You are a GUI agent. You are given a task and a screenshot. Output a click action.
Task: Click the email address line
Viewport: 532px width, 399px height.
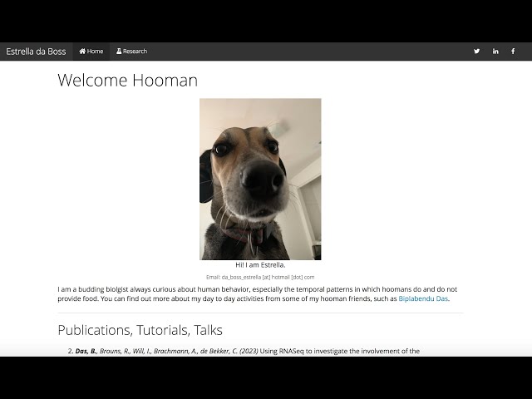pyautogui.click(x=260, y=277)
